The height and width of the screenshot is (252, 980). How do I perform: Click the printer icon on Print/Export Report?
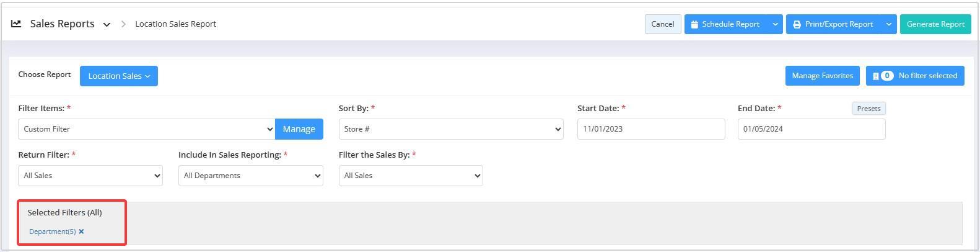pyautogui.click(x=797, y=24)
